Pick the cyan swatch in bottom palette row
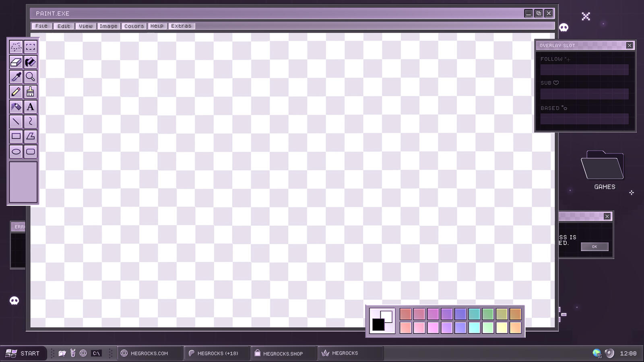This screenshot has width=644, height=362. coord(474,328)
